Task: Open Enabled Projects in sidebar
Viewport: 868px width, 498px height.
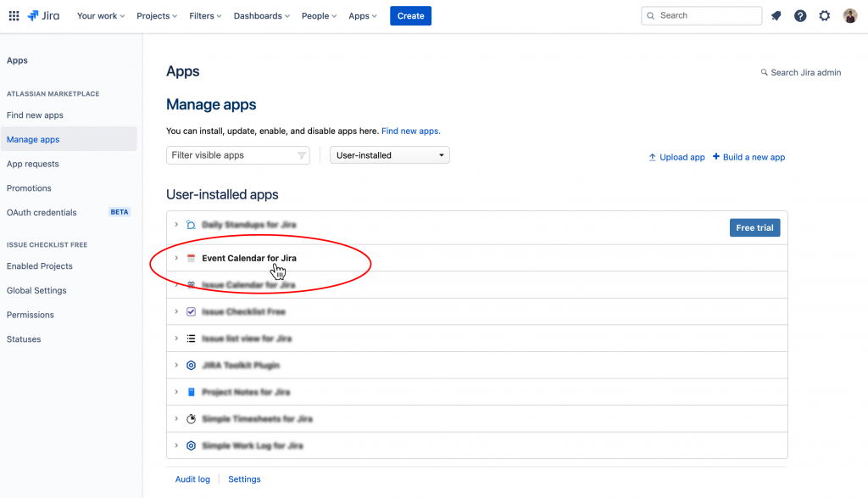Action: [x=39, y=266]
